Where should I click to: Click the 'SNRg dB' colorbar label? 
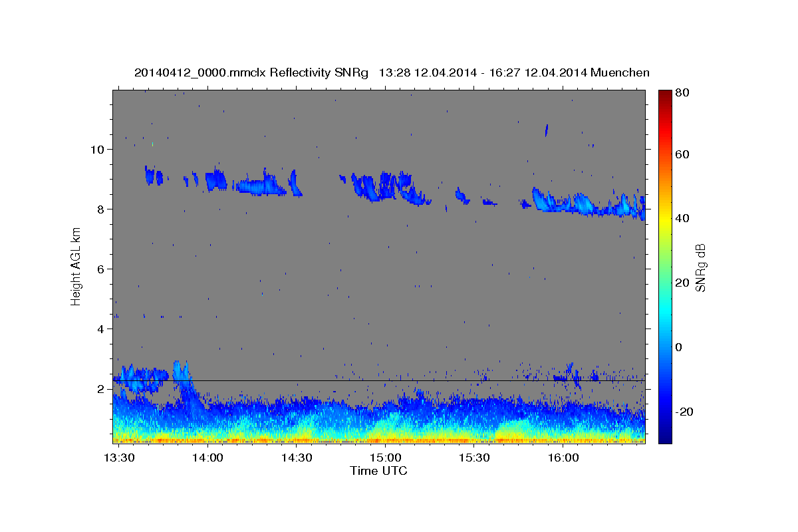click(x=700, y=267)
